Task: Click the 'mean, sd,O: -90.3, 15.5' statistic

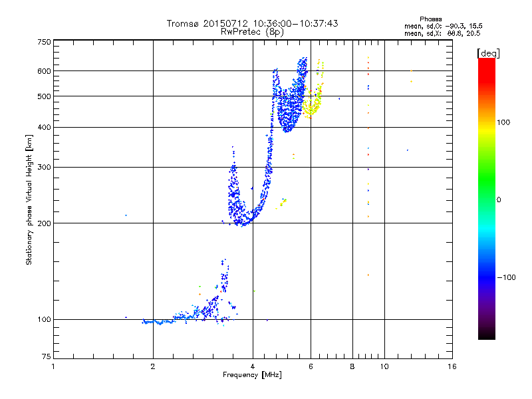Action: pyautogui.click(x=444, y=26)
